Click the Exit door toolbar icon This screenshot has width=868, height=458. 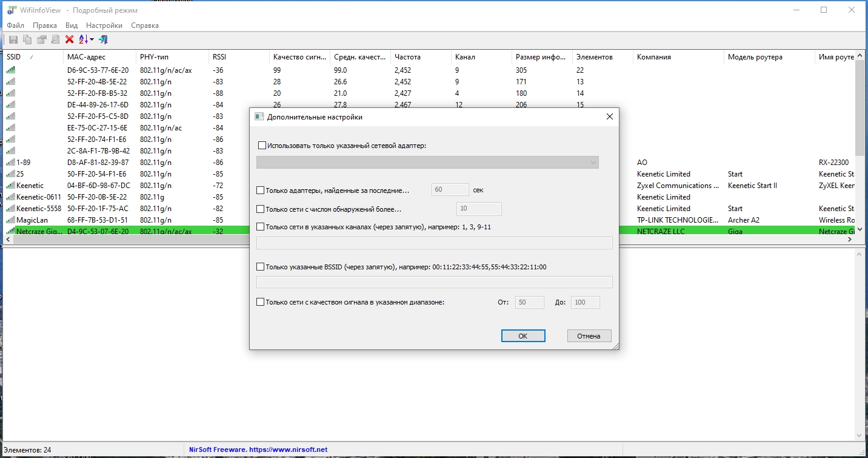(x=103, y=39)
